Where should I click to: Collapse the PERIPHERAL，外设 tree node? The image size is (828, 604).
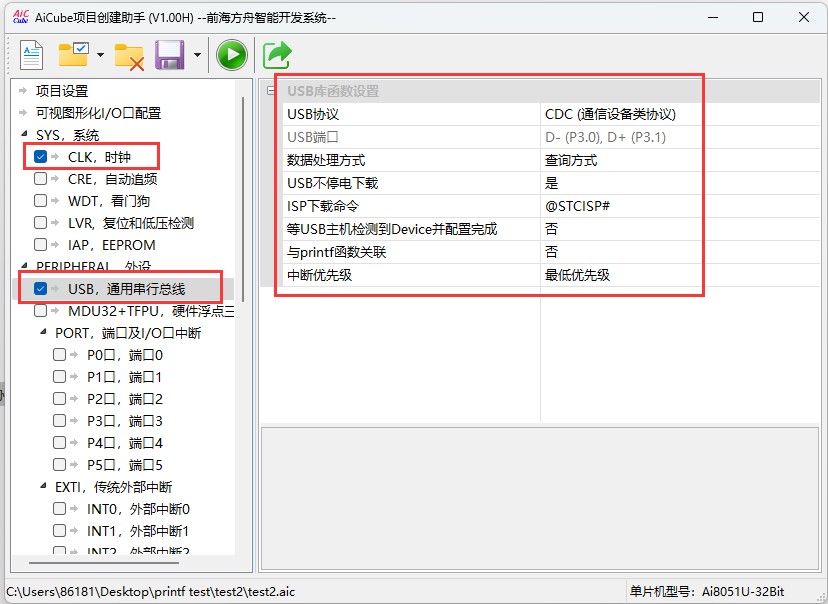24,265
